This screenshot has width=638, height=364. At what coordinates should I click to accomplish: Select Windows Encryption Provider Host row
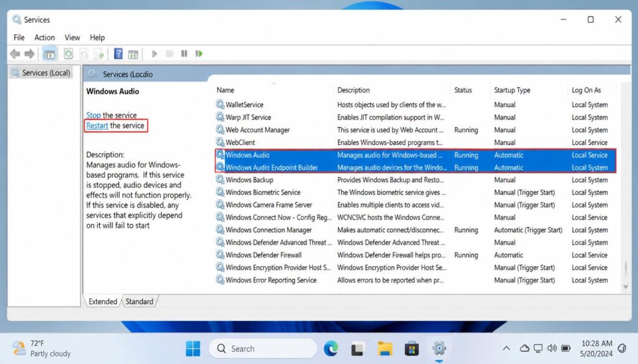tap(416, 268)
